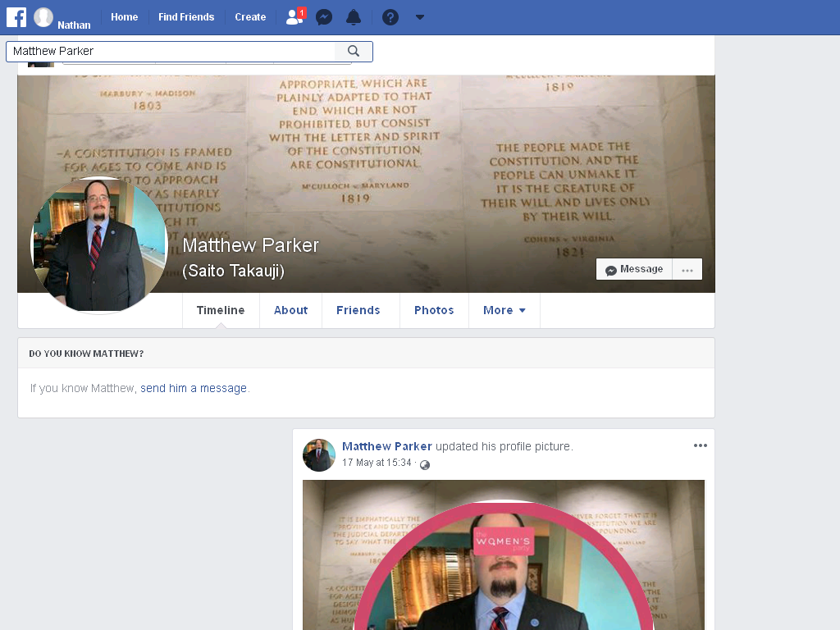Click the search magnifier button
The width and height of the screenshot is (840, 630).
354,51
